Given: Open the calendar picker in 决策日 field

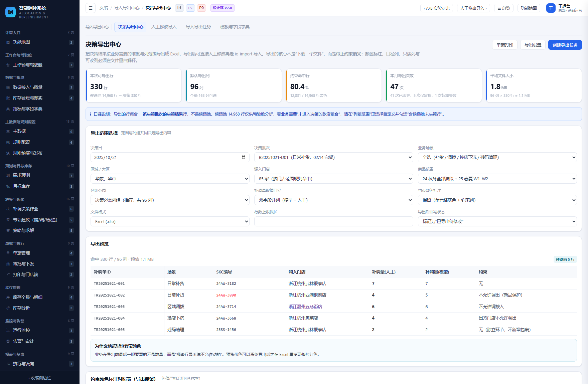Looking at the screenshot, I should click(x=243, y=157).
